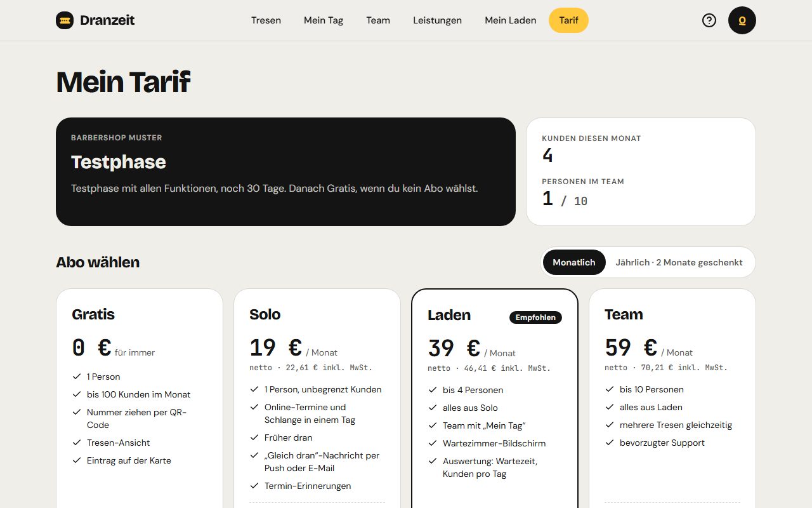Open the Mein Tag nav item

[x=324, y=20]
